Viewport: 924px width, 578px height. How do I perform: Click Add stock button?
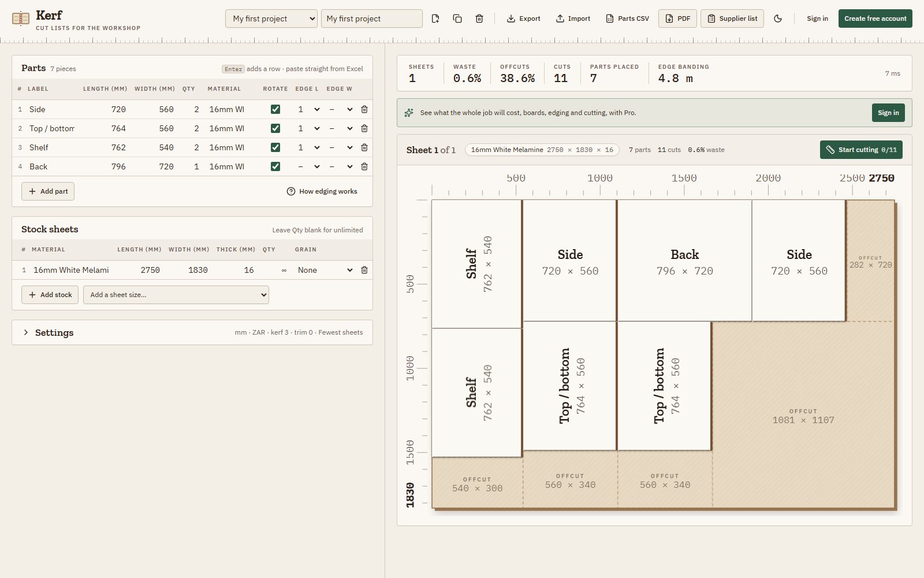pos(50,295)
